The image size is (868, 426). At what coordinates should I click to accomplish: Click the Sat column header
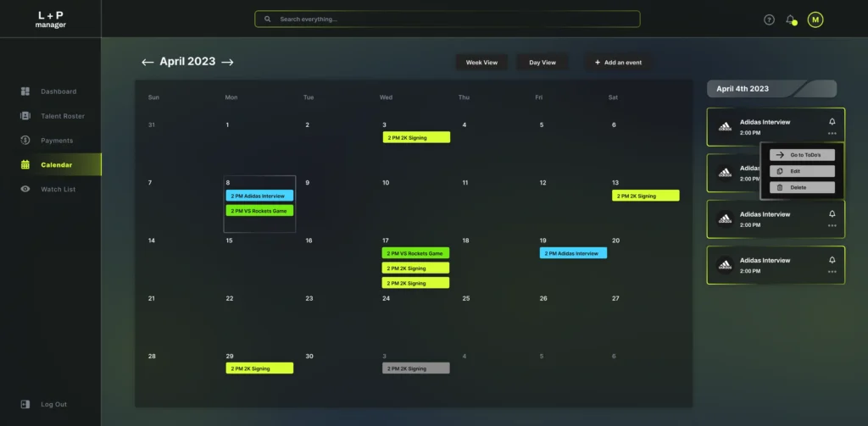coord(614,97)
